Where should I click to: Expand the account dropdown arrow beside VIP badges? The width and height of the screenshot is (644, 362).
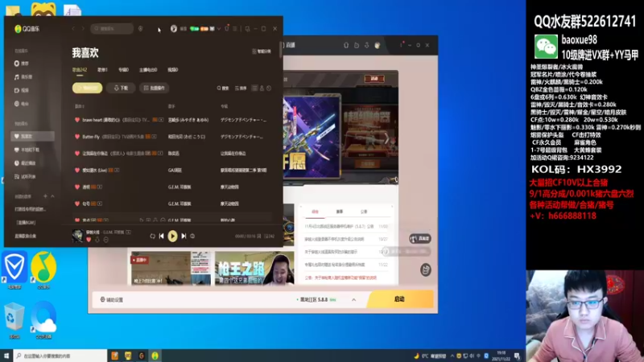219,29
